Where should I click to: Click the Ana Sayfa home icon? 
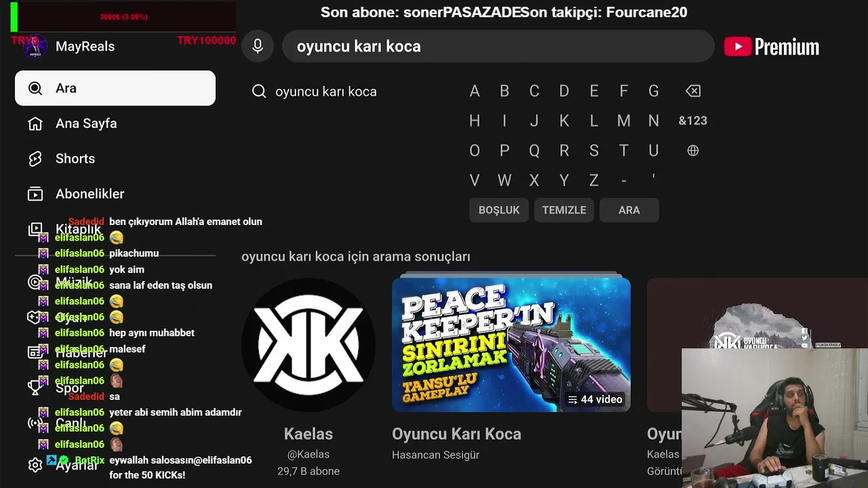[35, 123]
